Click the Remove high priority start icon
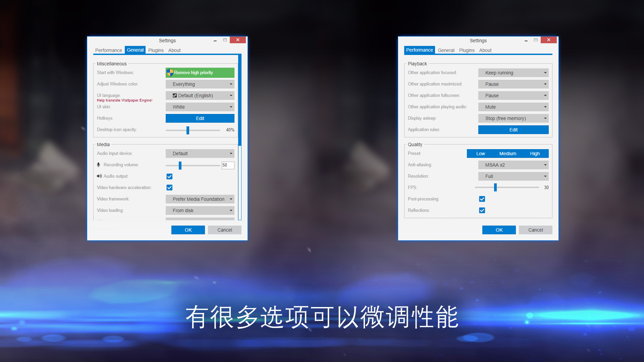This screenshot has width=644, height=362. (x=171, y=72)
